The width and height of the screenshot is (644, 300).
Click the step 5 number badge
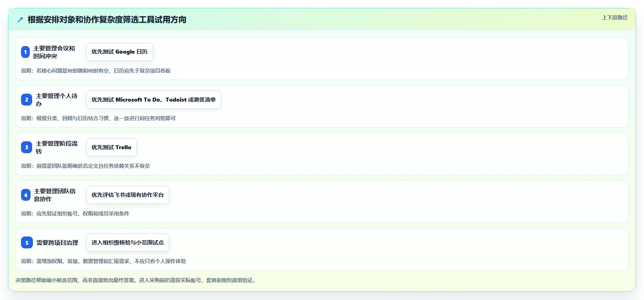tap(27, 242)
